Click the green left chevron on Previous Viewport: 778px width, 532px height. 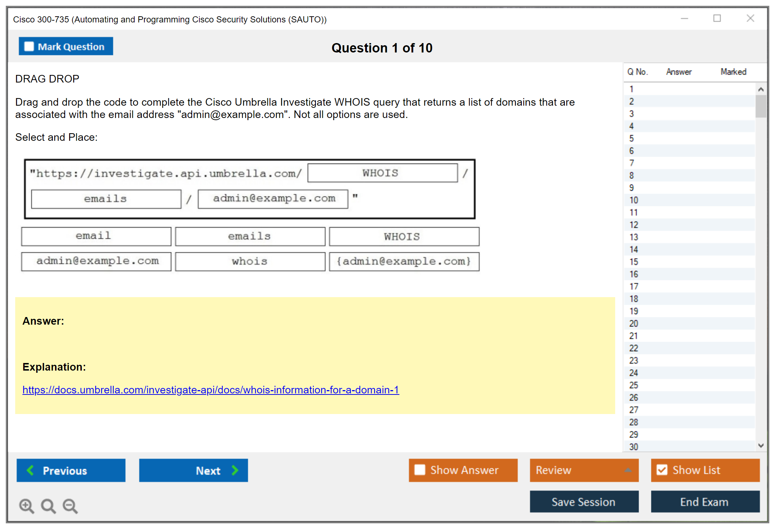(x=30, y=470)
